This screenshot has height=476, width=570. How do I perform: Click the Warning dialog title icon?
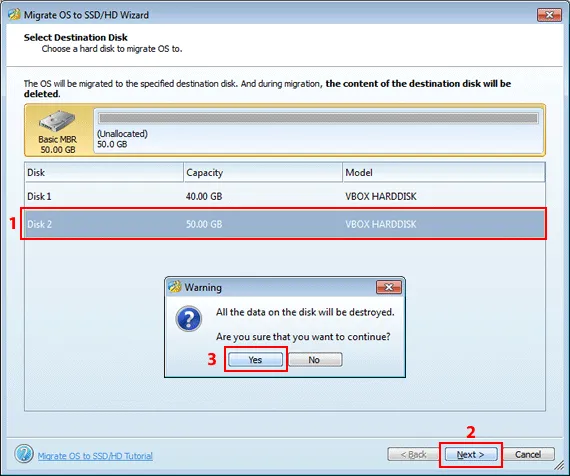pos(175,287)
